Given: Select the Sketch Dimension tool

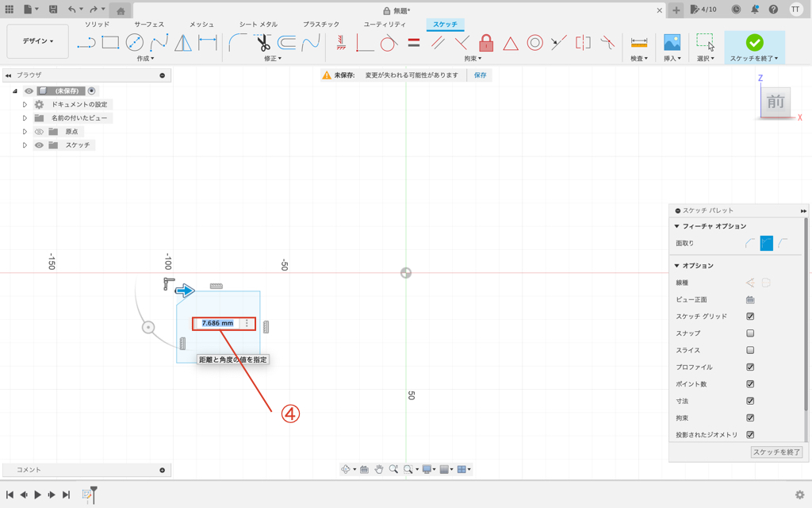Looking at the screenshot, I should coord(208,43).
